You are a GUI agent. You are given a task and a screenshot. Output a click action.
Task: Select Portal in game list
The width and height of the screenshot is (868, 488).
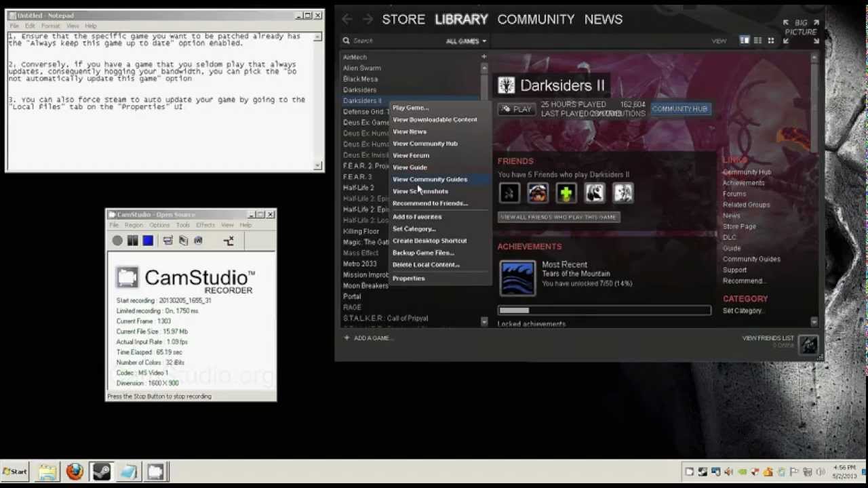click(x=352, y=297)
